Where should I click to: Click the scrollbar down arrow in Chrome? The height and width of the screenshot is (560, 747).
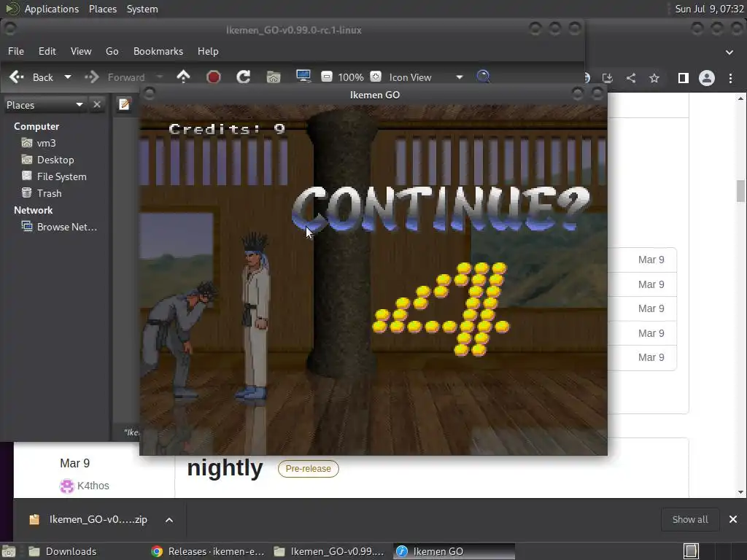(x=740, y=492)
